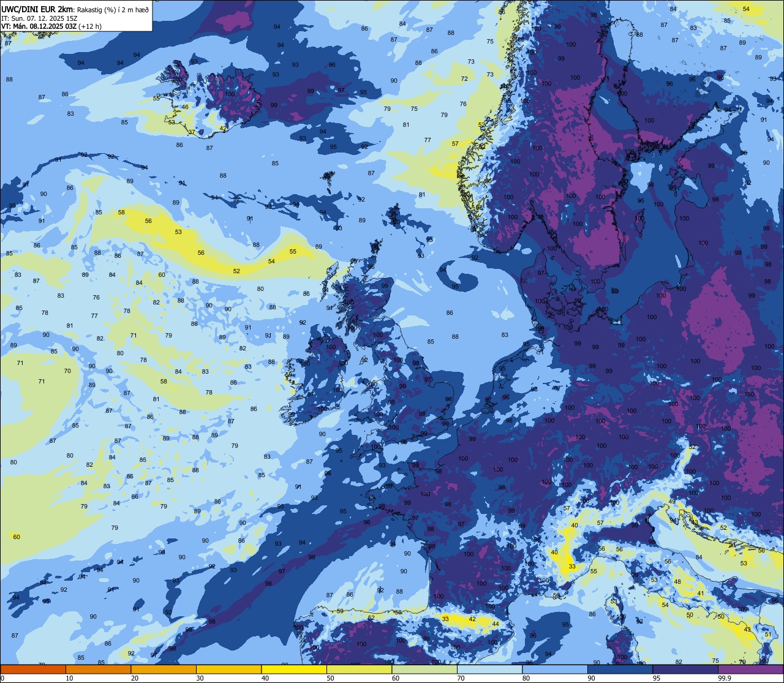This screenshot has height=683, width=784.
Task: Click the value "48" over Italy
Action: [677, 582]
